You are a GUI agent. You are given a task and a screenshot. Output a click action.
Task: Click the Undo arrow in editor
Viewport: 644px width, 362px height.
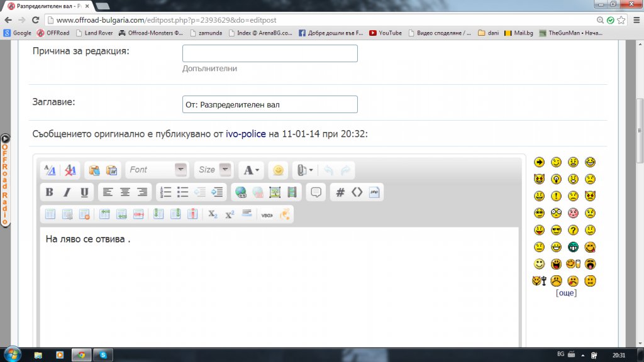click(328, 170)
